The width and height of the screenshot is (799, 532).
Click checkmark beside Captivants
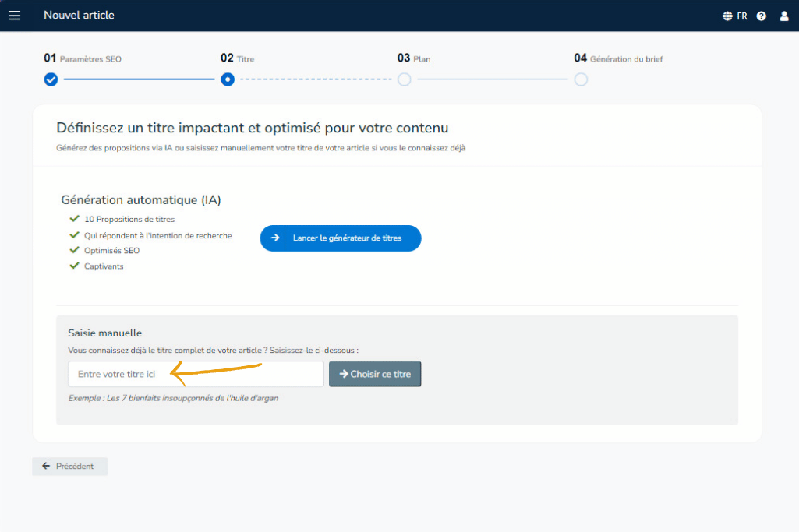74,266
